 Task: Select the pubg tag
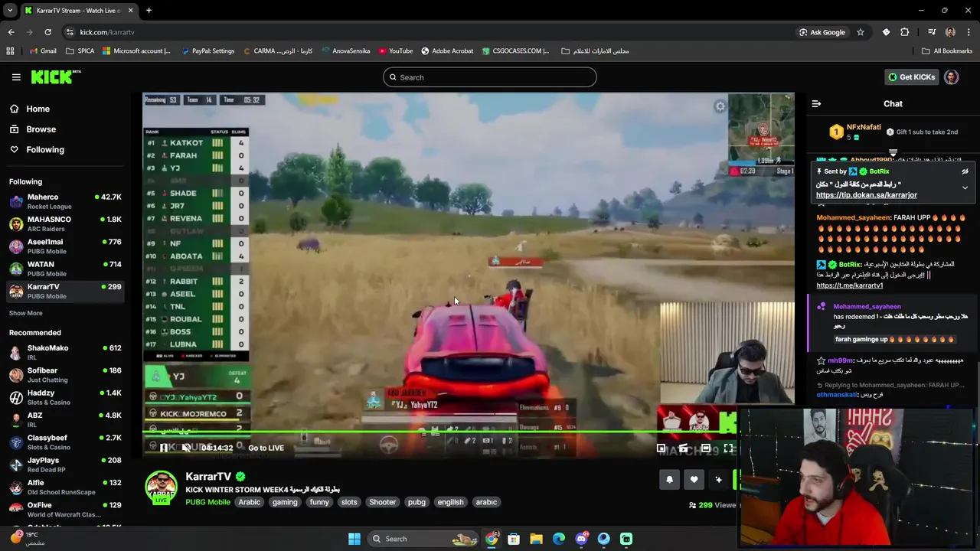point(416,502)
